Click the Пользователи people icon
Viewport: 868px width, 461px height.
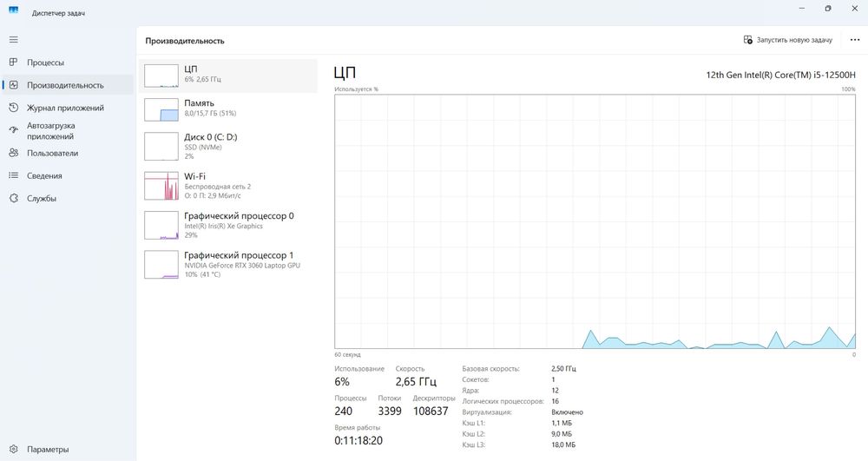(x=13, y=154)
